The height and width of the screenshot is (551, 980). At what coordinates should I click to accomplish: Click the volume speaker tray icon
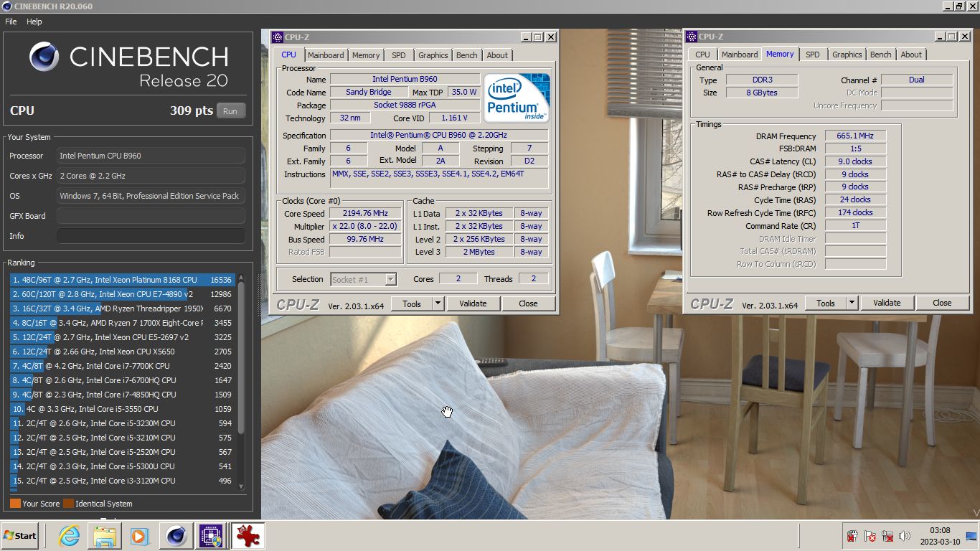tap(904, 536)
